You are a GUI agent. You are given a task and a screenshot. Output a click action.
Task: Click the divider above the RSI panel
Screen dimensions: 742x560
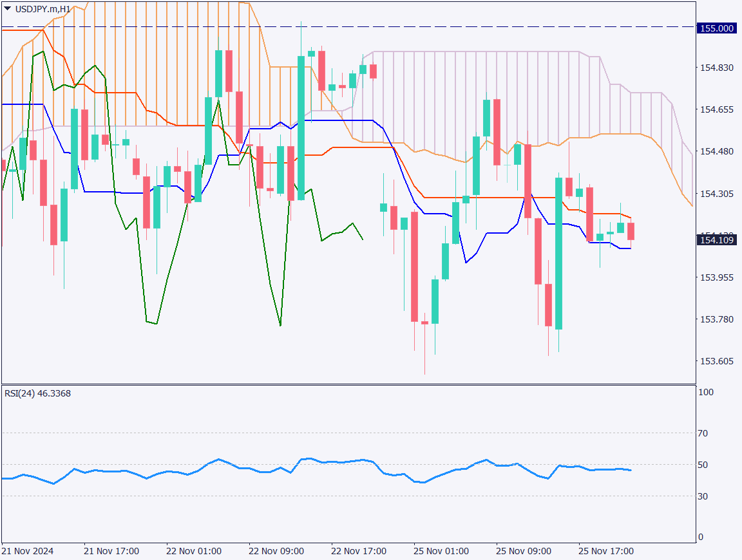[x=348, y=385]
